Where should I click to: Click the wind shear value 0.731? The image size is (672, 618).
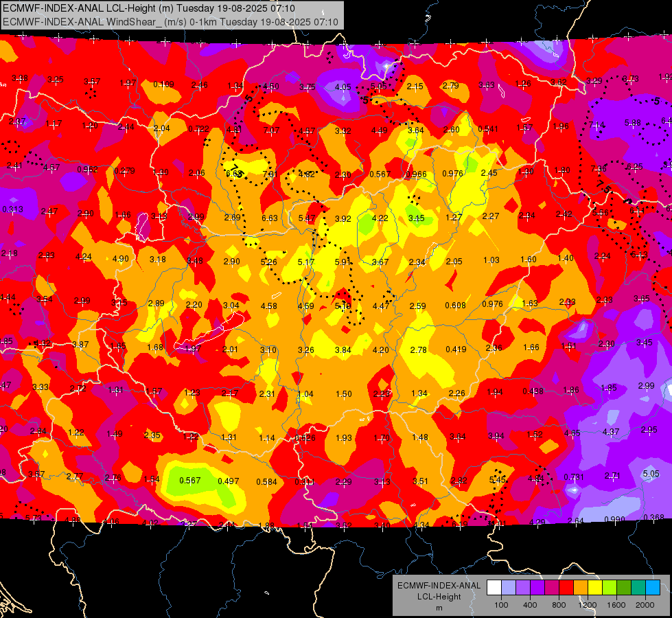pyautogui.click(x=574, y=477)
